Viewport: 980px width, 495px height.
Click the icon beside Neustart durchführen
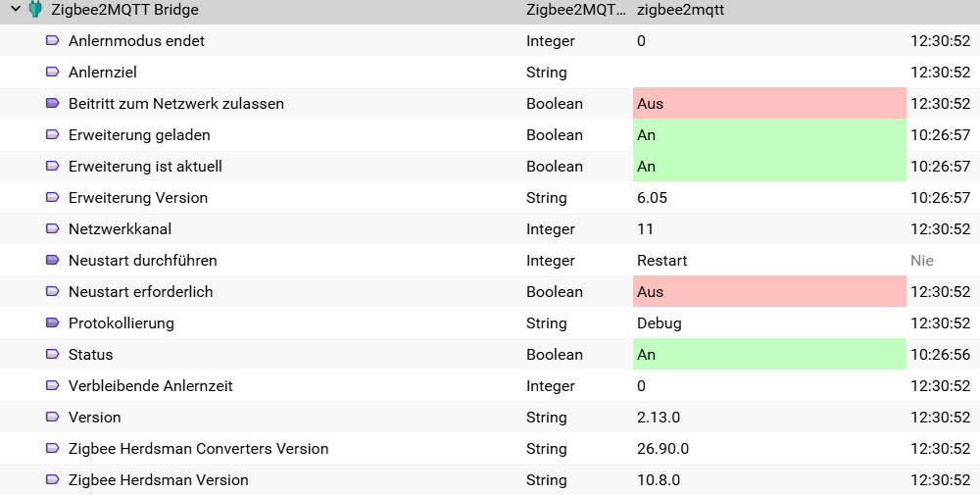[x=53, y=260]
